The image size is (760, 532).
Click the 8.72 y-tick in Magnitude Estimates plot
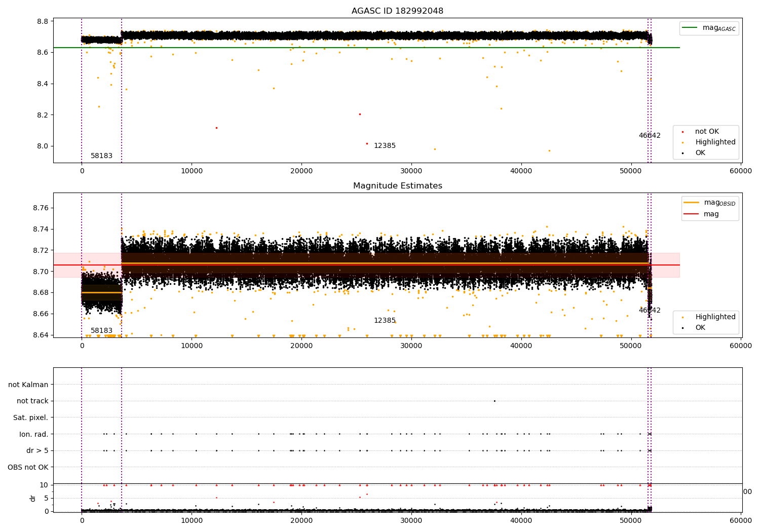click(41, 250)
